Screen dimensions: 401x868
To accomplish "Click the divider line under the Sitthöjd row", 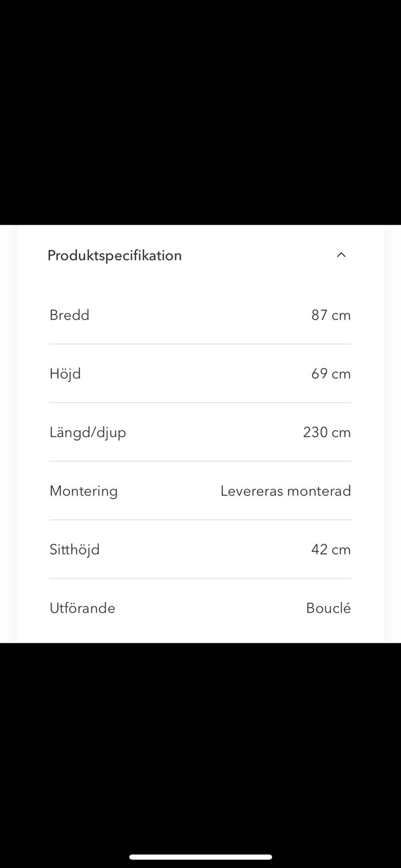I will coord(200,578).
